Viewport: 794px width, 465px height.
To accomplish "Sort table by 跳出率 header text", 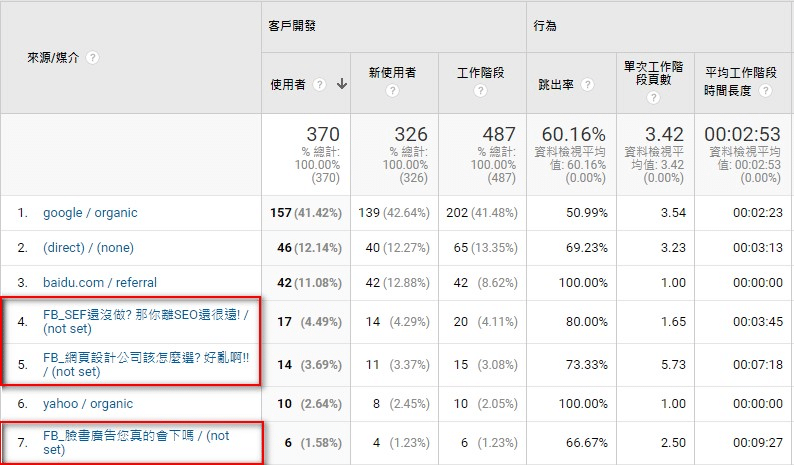I will (557, 85).
